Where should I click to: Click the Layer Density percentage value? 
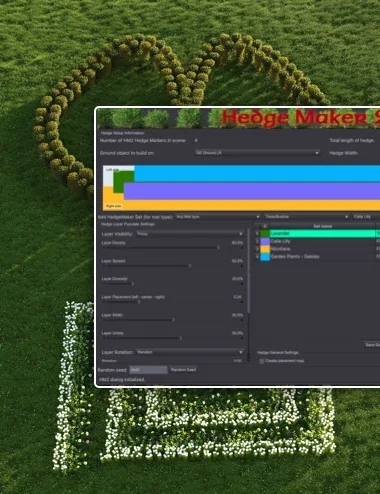(237, 243)
